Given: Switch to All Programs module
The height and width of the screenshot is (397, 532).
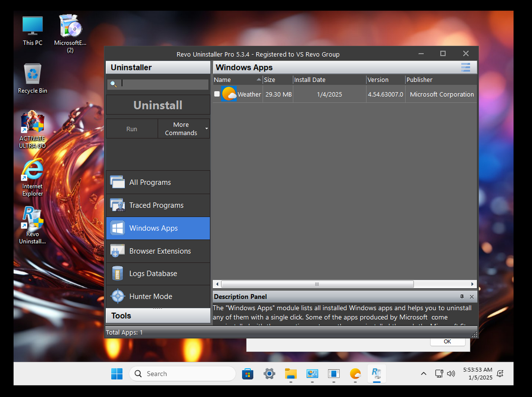Looking at the screenshot, I should point(158,182).
